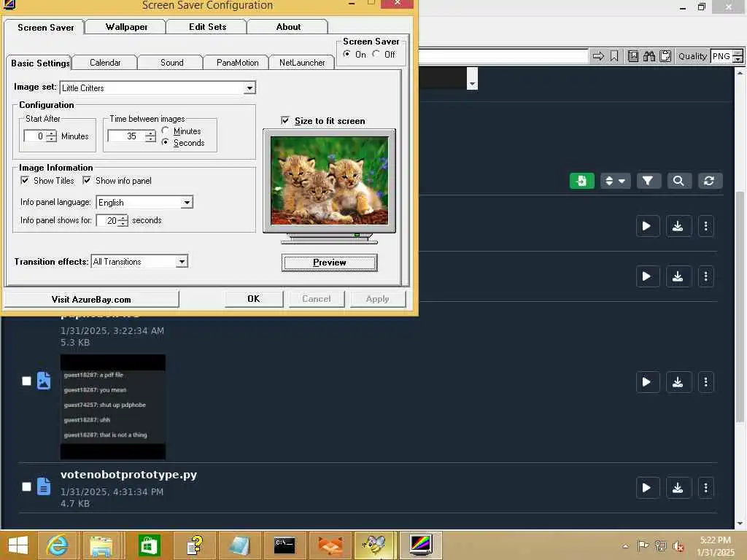Open options for chat screenshot image file
This screenshot has width=747, height=560.
click(x=705, y=382)
